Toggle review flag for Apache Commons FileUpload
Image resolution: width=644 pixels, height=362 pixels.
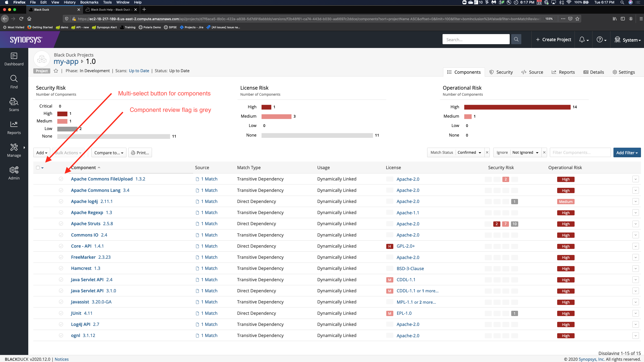pyautogui.click(x=61, y=179)
